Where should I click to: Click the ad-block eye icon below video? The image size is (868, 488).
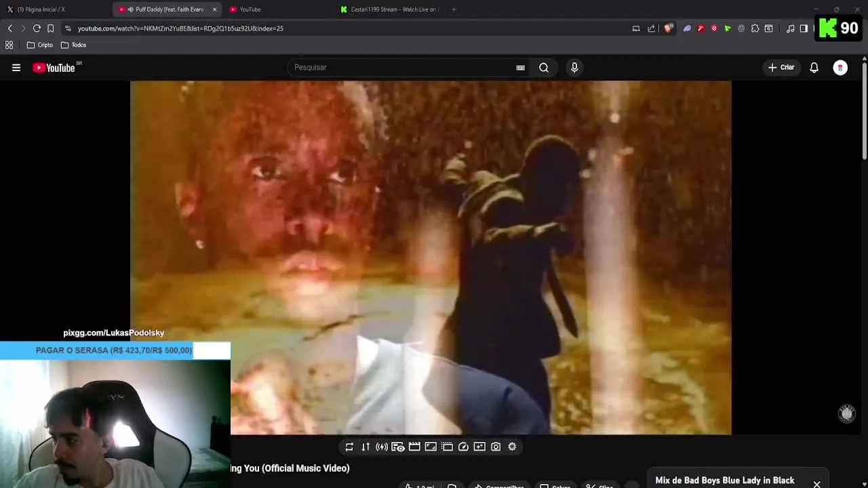(398, 447)
